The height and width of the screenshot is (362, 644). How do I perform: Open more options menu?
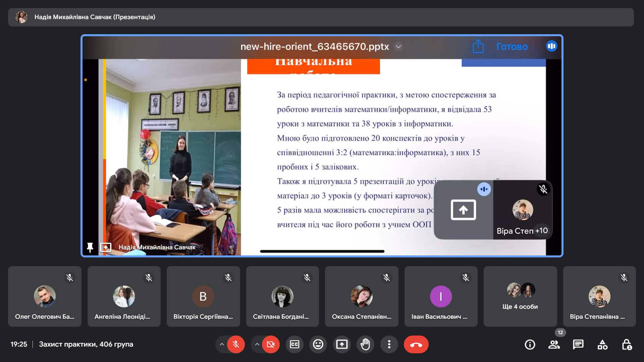[x=389, y=344]
